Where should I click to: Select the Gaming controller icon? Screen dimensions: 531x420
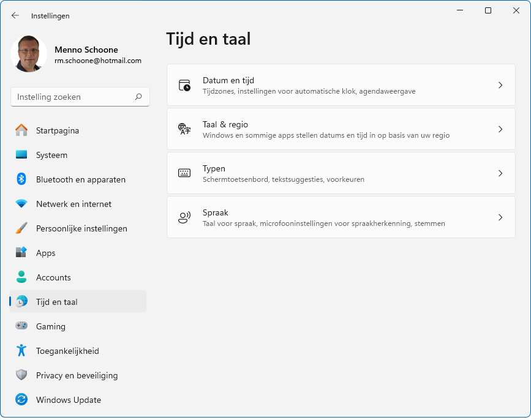[21, 326]
